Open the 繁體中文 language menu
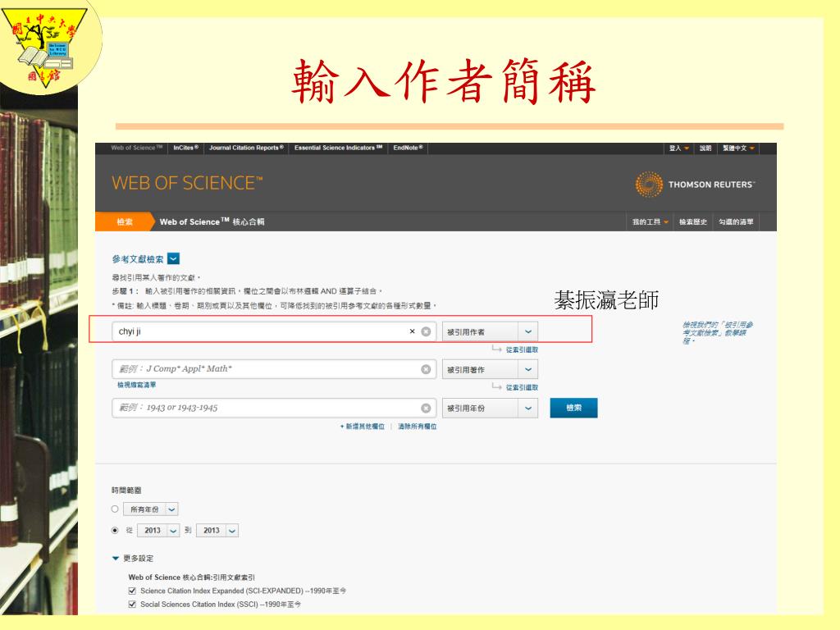 point(738,148)
